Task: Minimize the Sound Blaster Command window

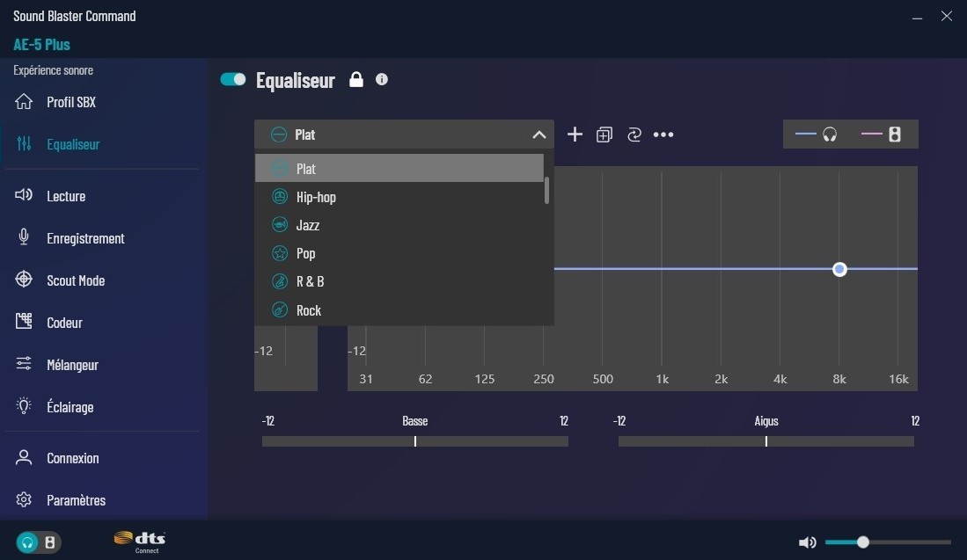Action: [x=917, y=17]
